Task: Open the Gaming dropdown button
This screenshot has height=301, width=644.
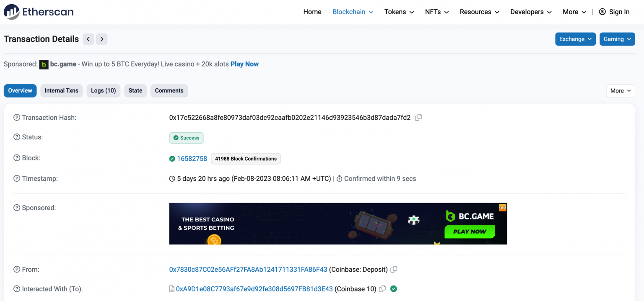Action: (x=617, y=39)
